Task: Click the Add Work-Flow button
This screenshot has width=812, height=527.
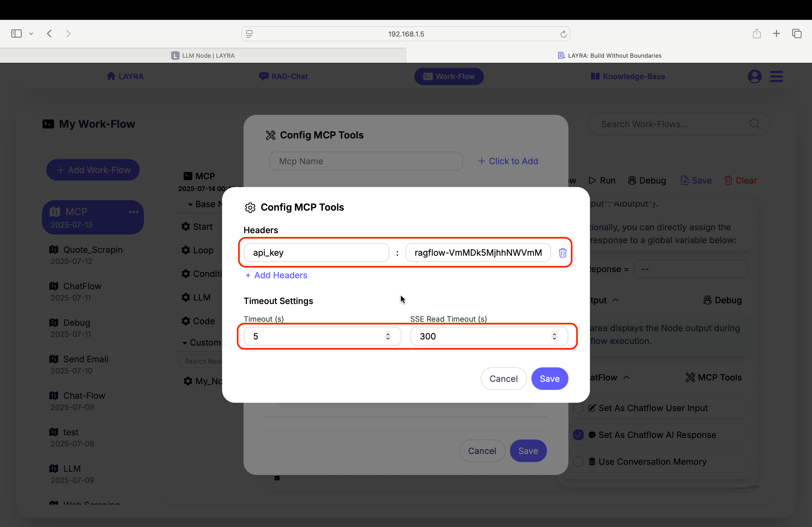Action: click(93, 170)
